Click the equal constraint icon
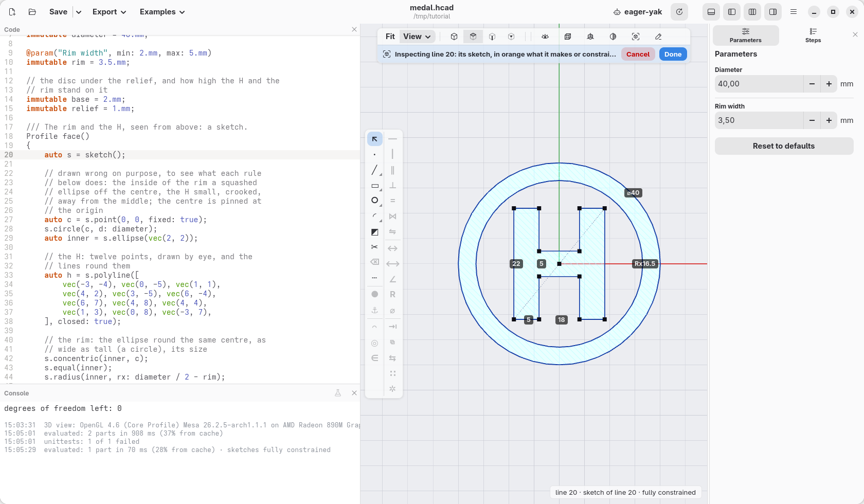864x504 pixels. 392,201
